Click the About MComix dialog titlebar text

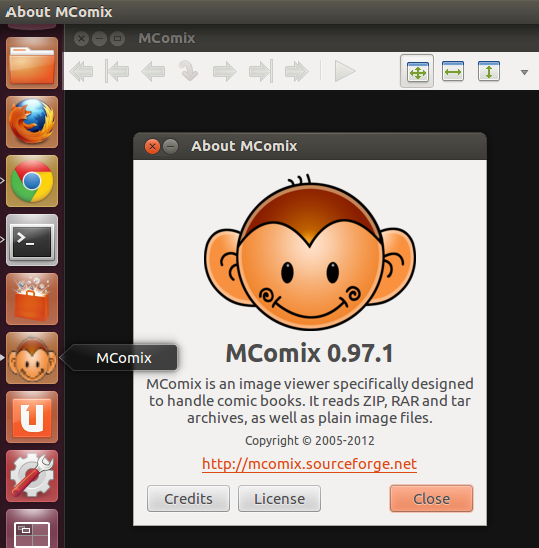pos(244,146)
